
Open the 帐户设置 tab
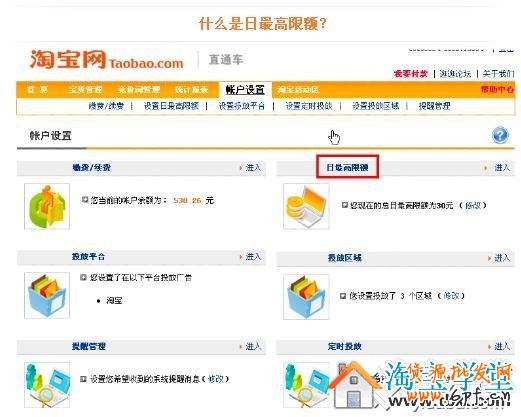(x=245, y=90)
